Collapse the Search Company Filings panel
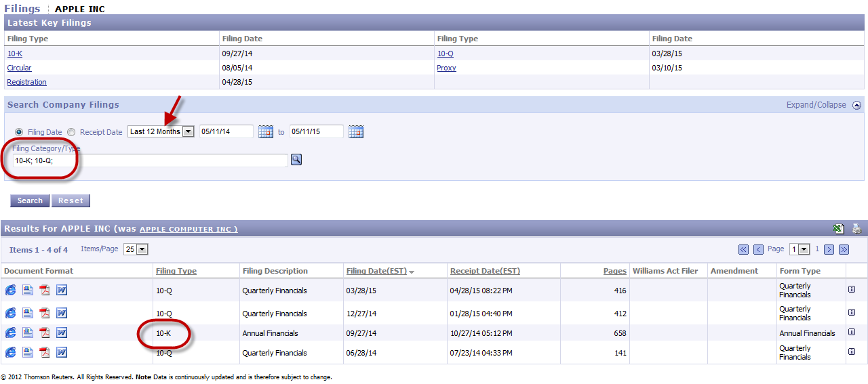Screen dimensions: 868x384 click(x=856, y=105)
